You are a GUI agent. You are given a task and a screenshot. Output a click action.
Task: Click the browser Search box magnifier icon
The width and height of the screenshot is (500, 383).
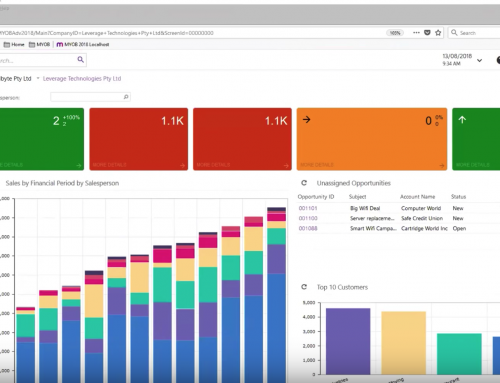pos(454,32)
